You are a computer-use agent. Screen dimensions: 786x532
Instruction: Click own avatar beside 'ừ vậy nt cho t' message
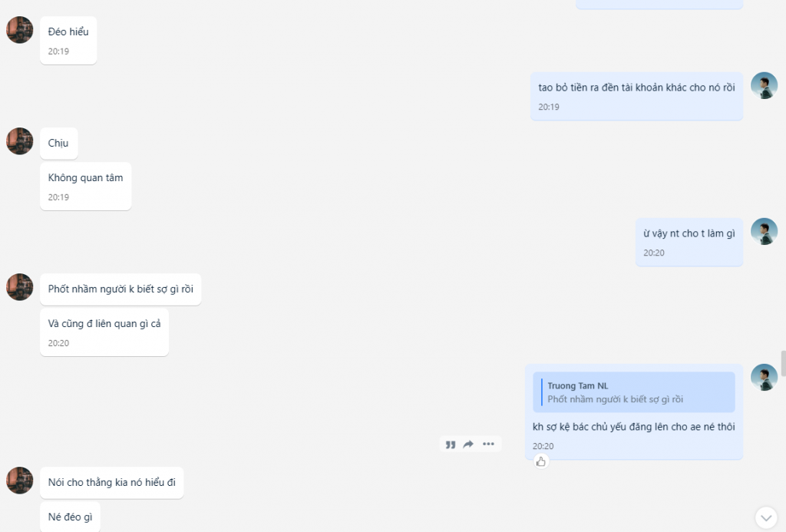click(764, 231)
